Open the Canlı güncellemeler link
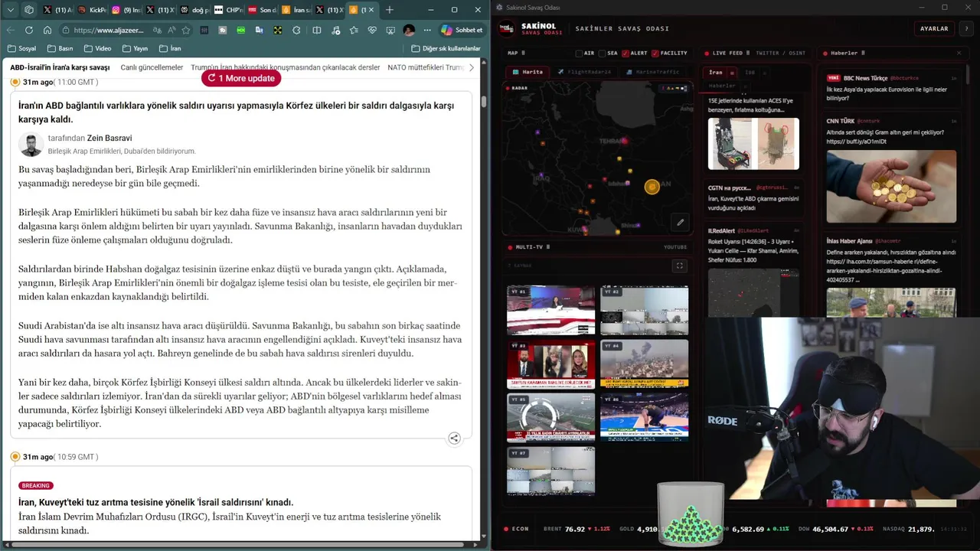This screenshot has width=980, height=551. (152, 67)
